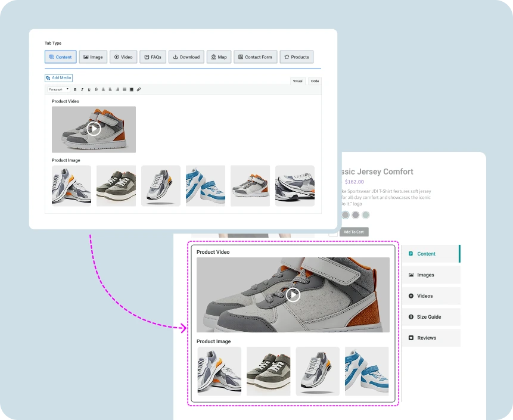
Task: Select the Content tab type
Action: tap(61, 57)
